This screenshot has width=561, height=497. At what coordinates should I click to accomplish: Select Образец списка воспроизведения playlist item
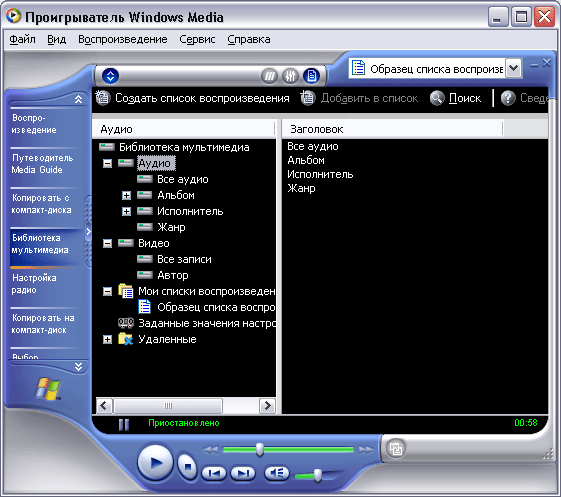(x=216, y=307)
